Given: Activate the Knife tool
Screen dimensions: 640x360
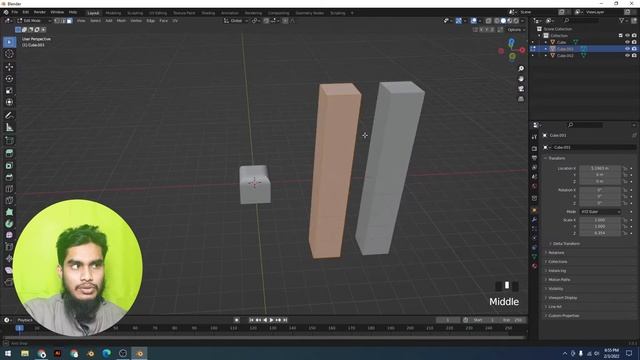Looking at the screenshot, I should click(x=9, y=200).
